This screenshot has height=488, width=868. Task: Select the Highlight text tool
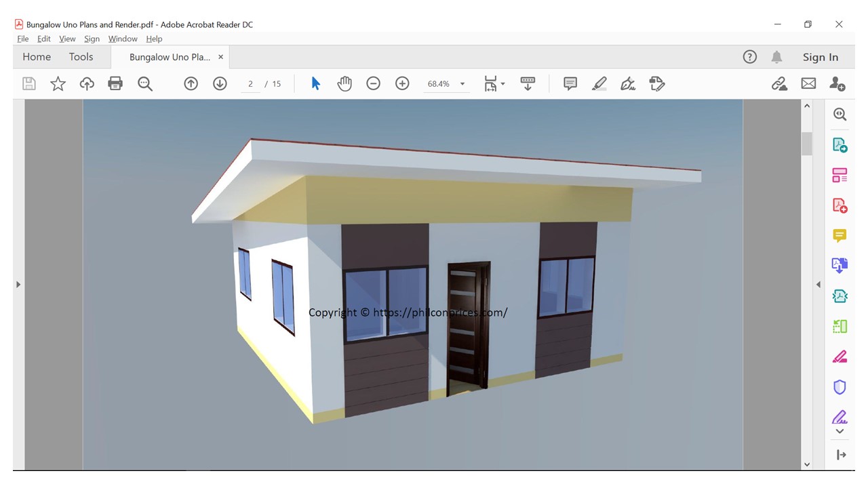tap(599, 83)
